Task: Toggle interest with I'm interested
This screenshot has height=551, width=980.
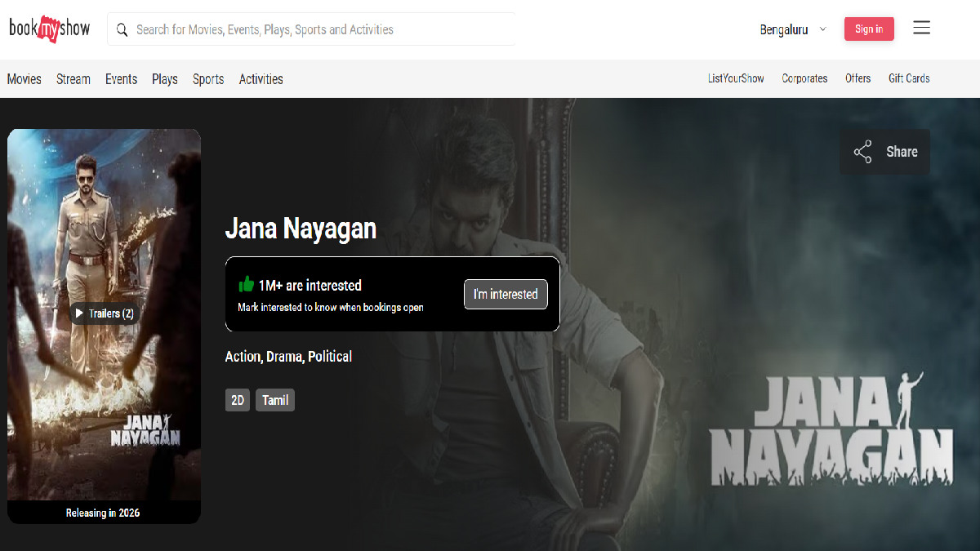Action: [x=506, y=294]
